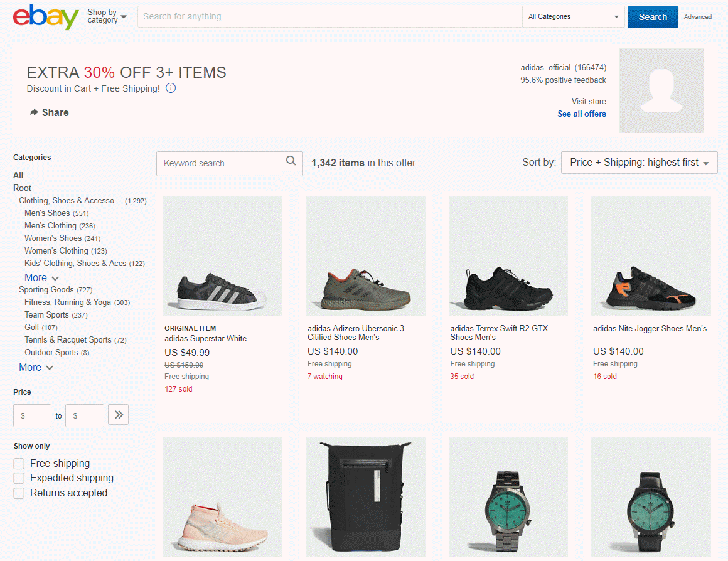Click the 7 watching text
Viewport: 728px width, 561px height.
[325, 377]
